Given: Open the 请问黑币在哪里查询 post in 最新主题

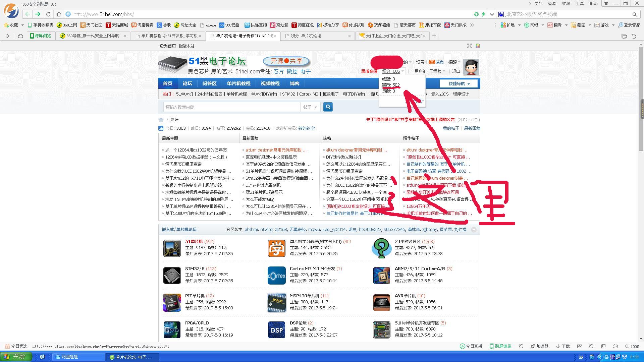Looking at the screenshot, I should 183,164.
